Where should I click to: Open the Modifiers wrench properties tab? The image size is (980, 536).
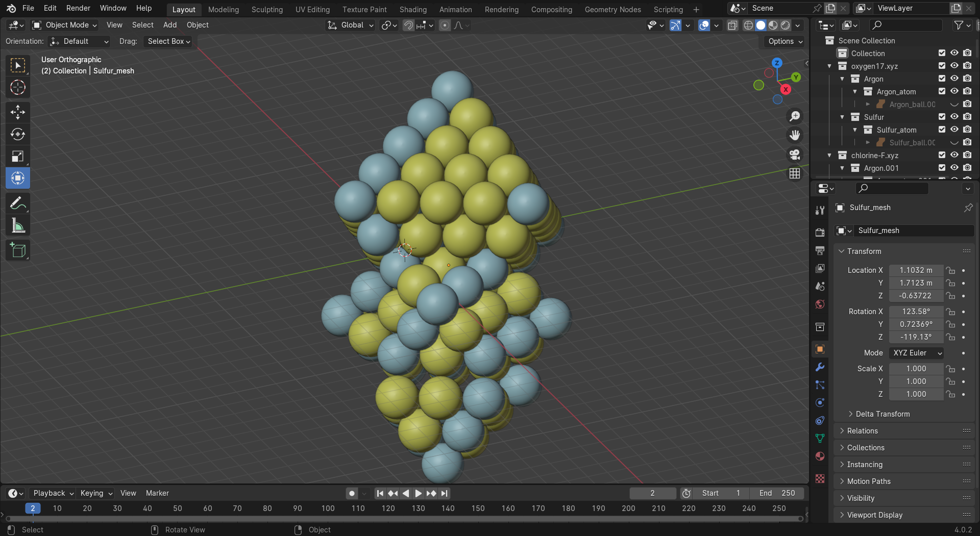820,367
